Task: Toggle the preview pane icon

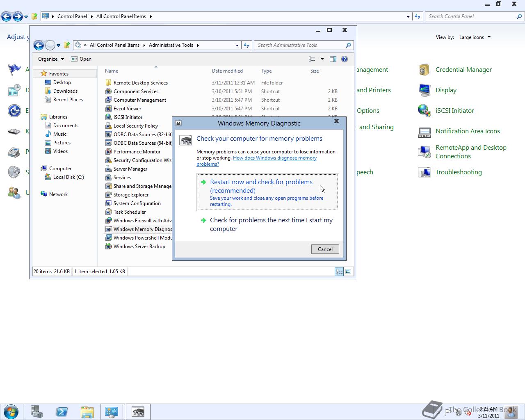Action: click(333, 59)
